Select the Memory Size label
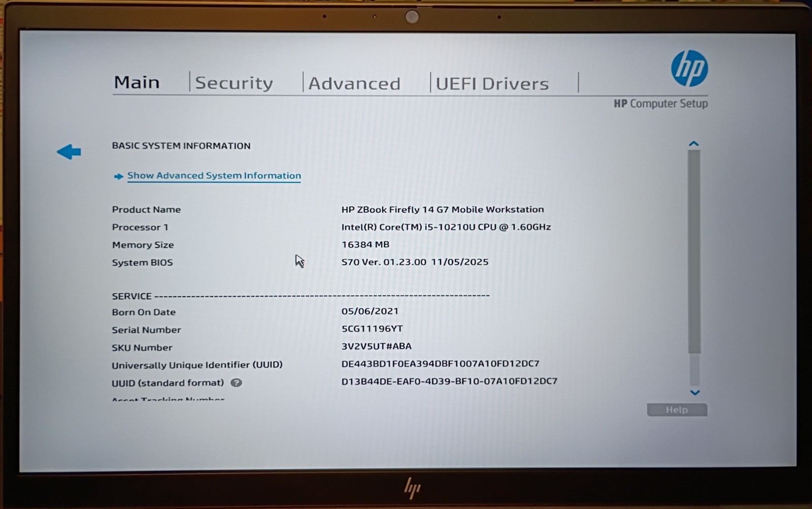 point(143,245)
